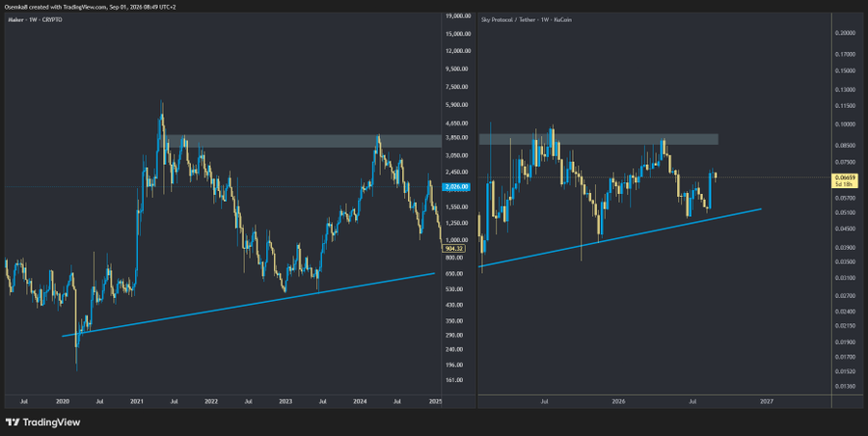Click the 2023 label on time axis
The image size is (868, 436).
click(285, 401)
